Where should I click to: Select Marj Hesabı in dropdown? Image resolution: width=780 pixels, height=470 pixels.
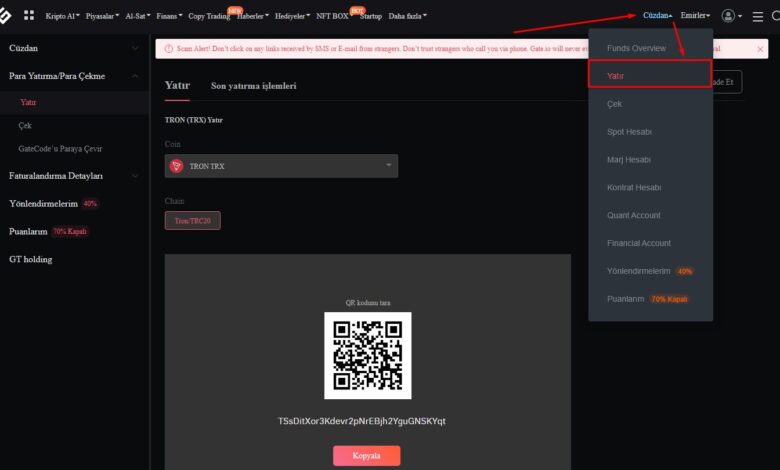(651, 160)
